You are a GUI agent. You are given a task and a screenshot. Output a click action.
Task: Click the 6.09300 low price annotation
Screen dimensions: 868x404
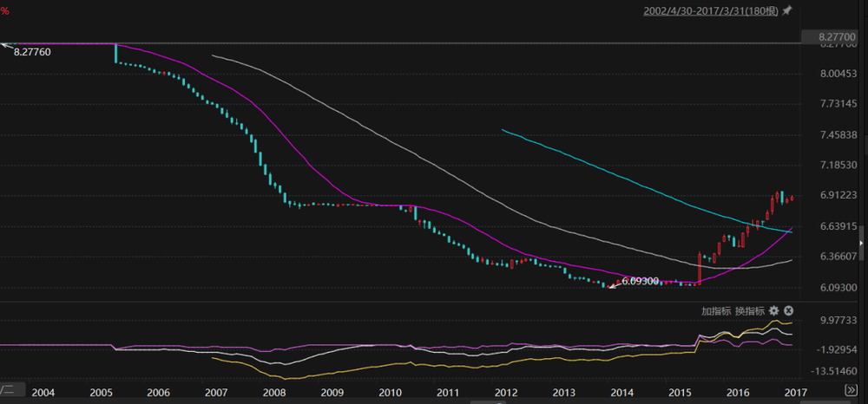click(641, 282)
